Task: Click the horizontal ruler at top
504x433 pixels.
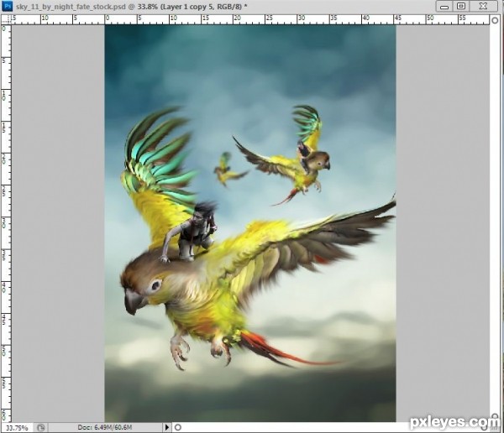Action: click(250, 19)
